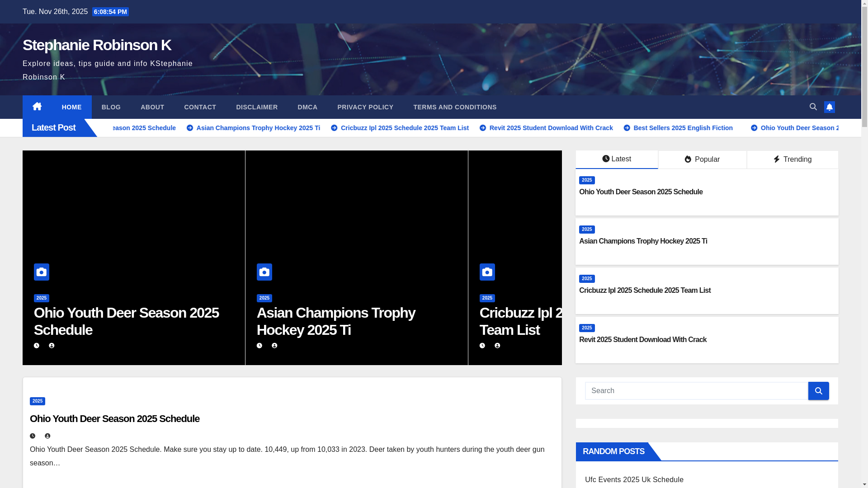Switch to the Latest tab
868x488 pixels.
[x=617, y=160]
